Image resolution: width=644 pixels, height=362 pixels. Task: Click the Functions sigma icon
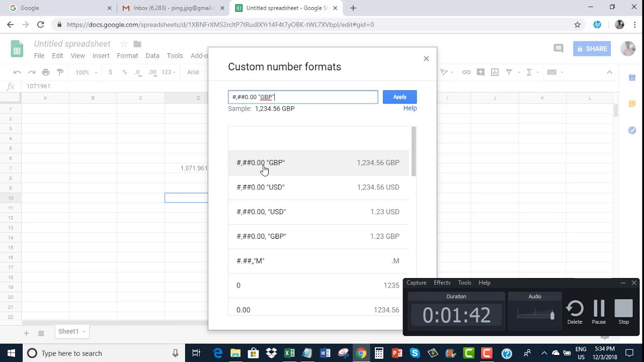(529, 72)
